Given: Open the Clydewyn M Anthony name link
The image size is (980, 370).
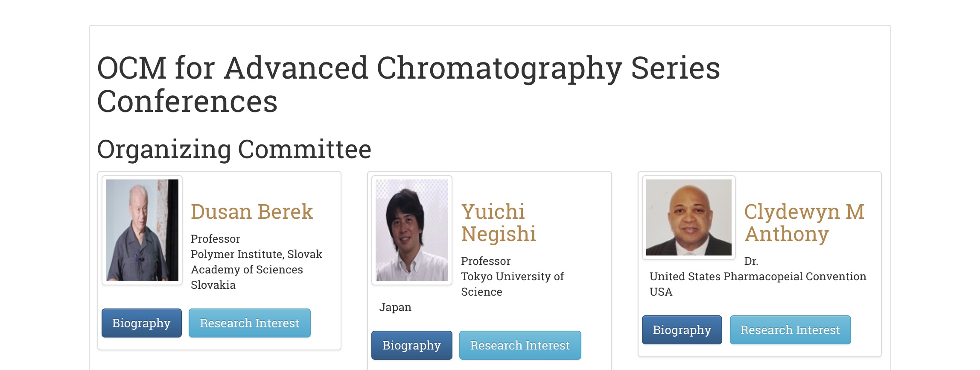Looking at the screenshot, I should click(x=804, y=223).
